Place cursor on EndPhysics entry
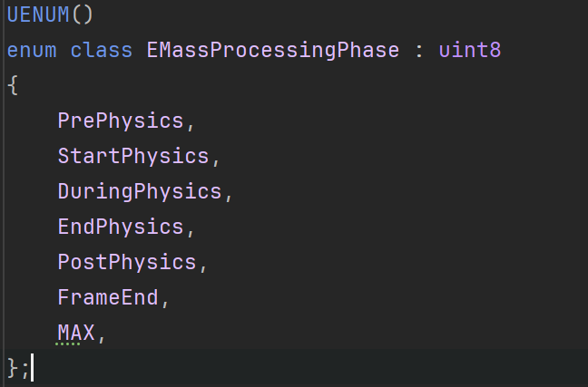 (x=121, y=227)
